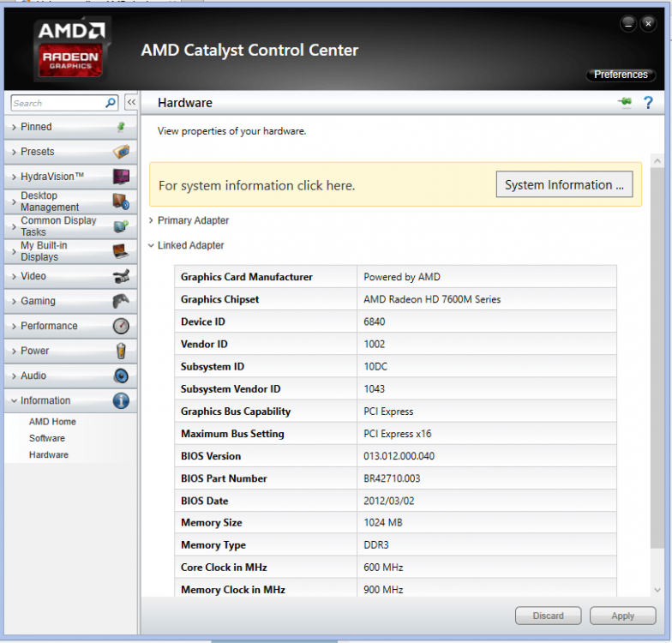Click the Audio speaker icon
The image size is (672, 643).
pos(122,376)
